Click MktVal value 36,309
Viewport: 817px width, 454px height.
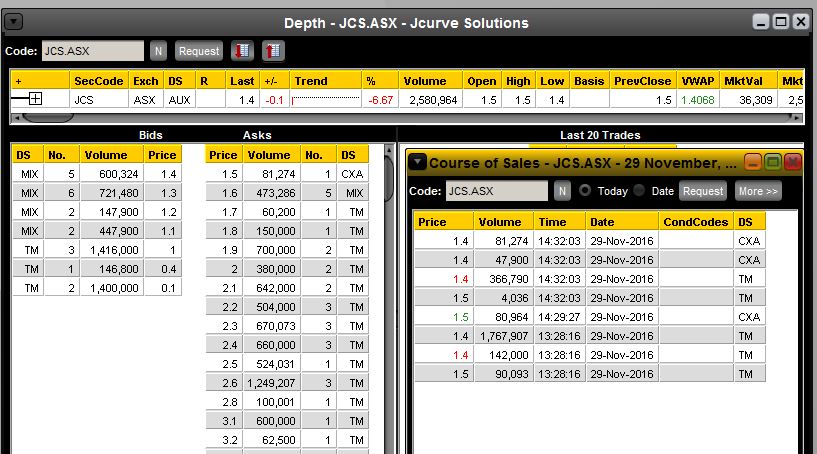tap(756, 100)
